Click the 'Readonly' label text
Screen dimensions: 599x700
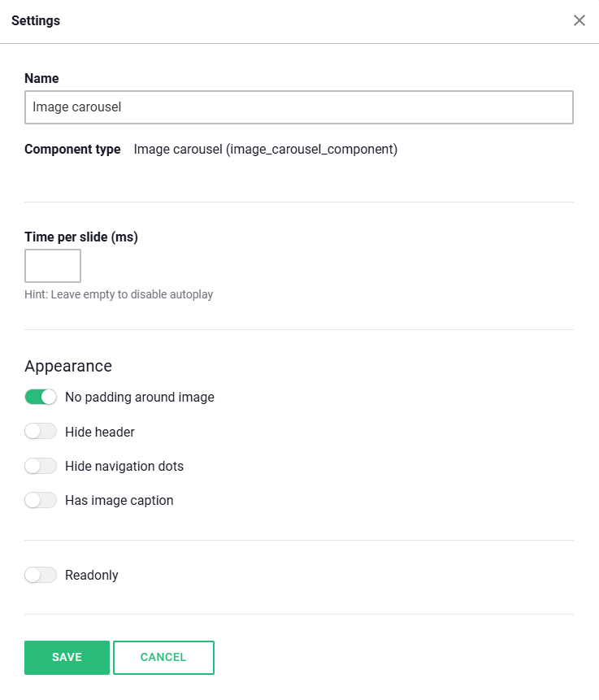(92, 575)
